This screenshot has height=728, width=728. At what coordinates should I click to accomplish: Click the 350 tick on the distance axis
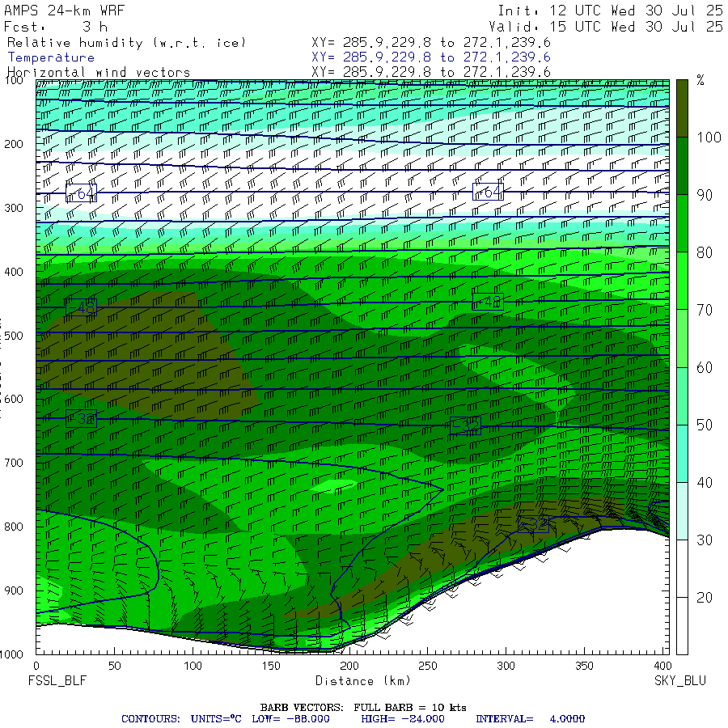(584, 666)
